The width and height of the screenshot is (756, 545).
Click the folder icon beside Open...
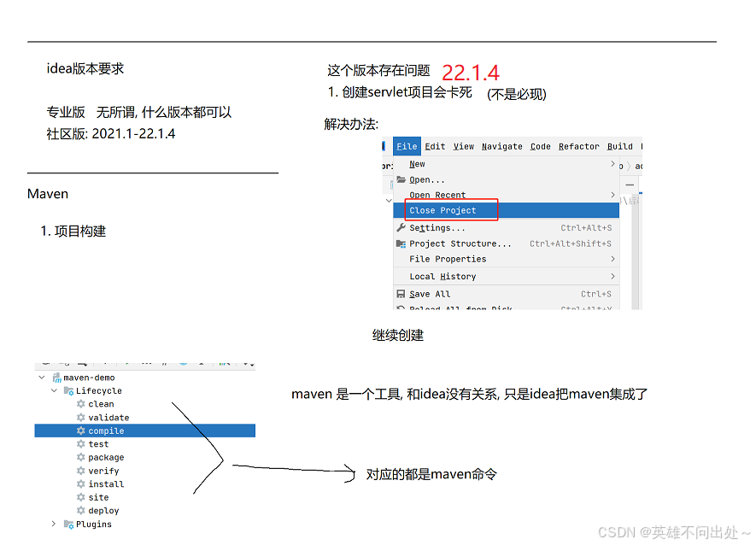tap(401, 179)
